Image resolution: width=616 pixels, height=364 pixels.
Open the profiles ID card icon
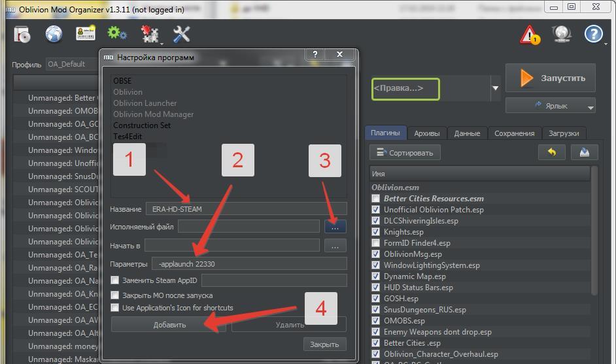[x=86, y=34]
